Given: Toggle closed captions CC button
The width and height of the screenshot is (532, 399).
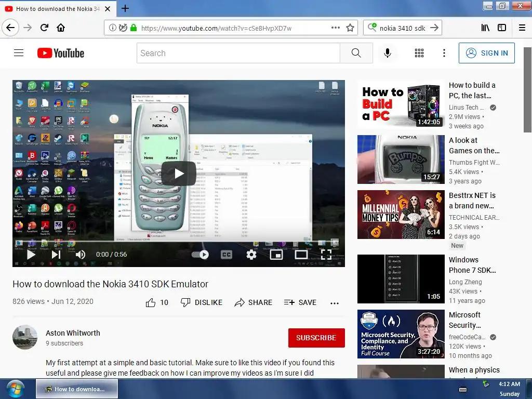Looking at the screenshot, I should pos(227,255).
